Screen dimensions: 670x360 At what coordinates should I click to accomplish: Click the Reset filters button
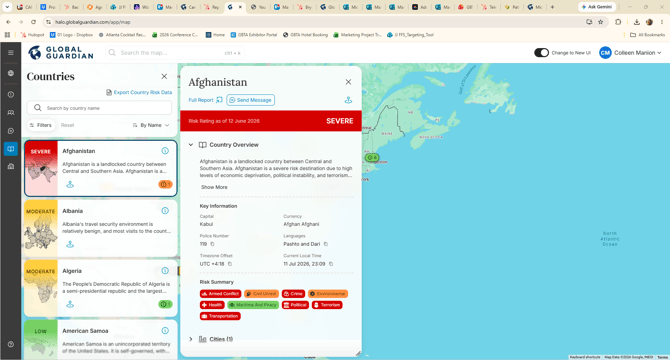coord(68,125)
